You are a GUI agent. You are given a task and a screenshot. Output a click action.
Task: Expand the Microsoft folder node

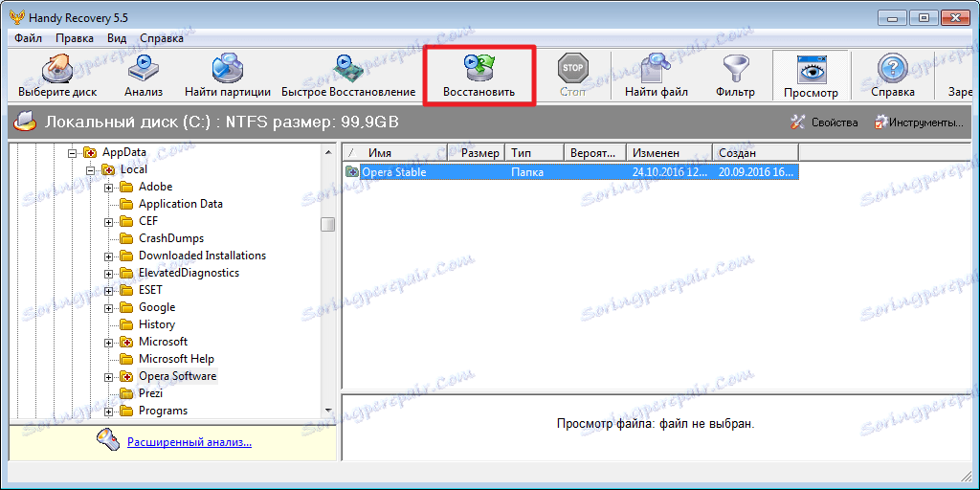[x=109, y=343]
